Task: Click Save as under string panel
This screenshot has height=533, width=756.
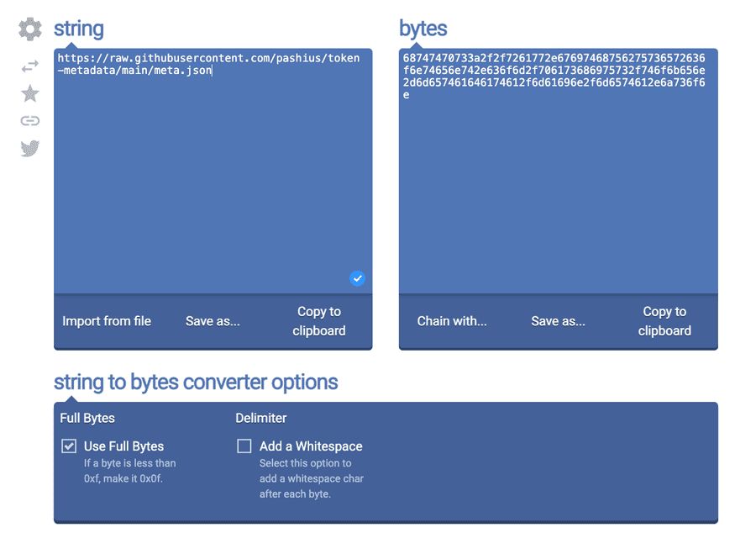Action: point(213,321)
